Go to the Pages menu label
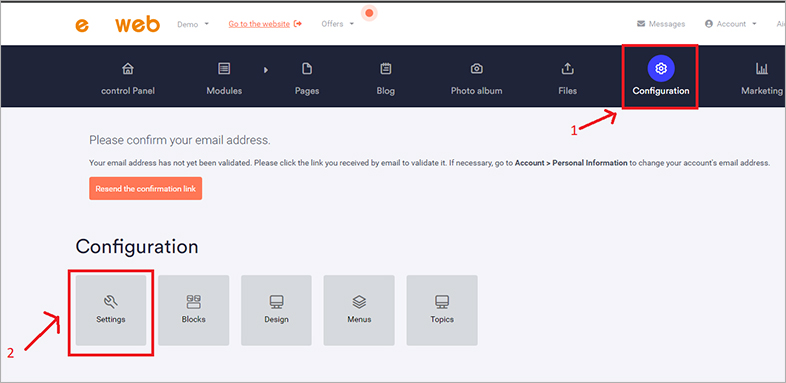The image size is (786, 383). pyautogui.click(x=307, y=91)
